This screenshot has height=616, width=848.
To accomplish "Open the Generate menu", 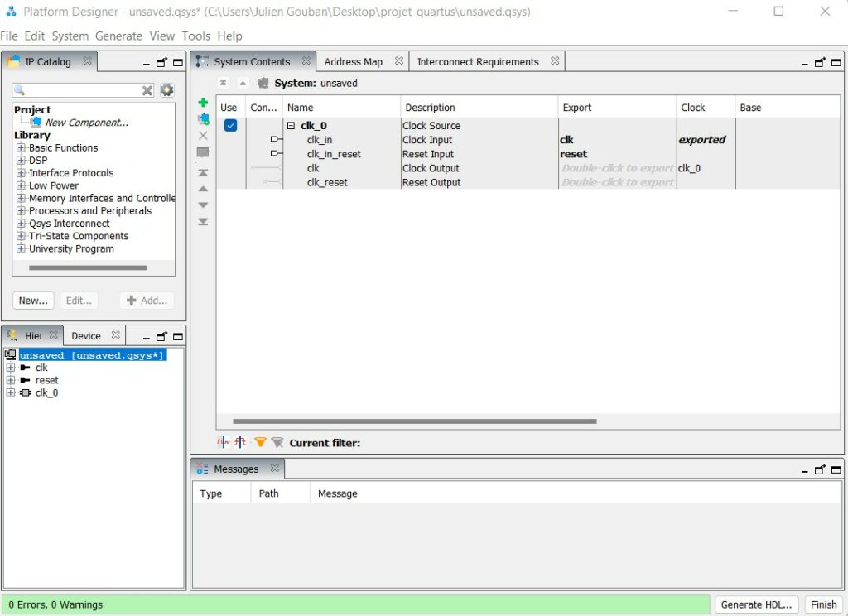I will pos(118,36).
